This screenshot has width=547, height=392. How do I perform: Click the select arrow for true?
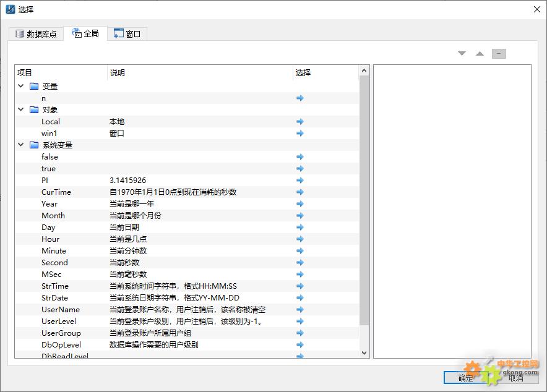tap(300, 169)
